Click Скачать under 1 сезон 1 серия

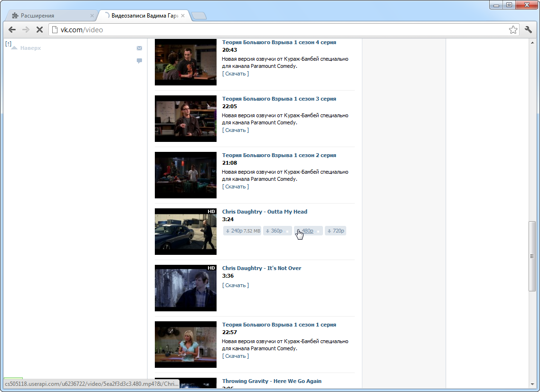pos(236,356)
